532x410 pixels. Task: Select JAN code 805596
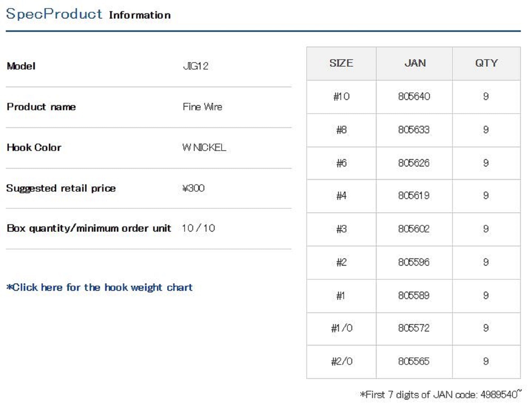[x=414, y=262]
